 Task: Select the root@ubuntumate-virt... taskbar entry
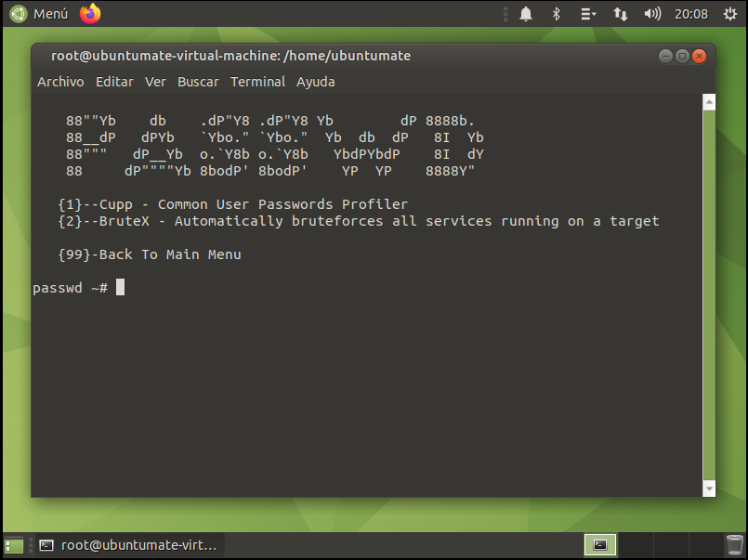(x=129, y=545)
